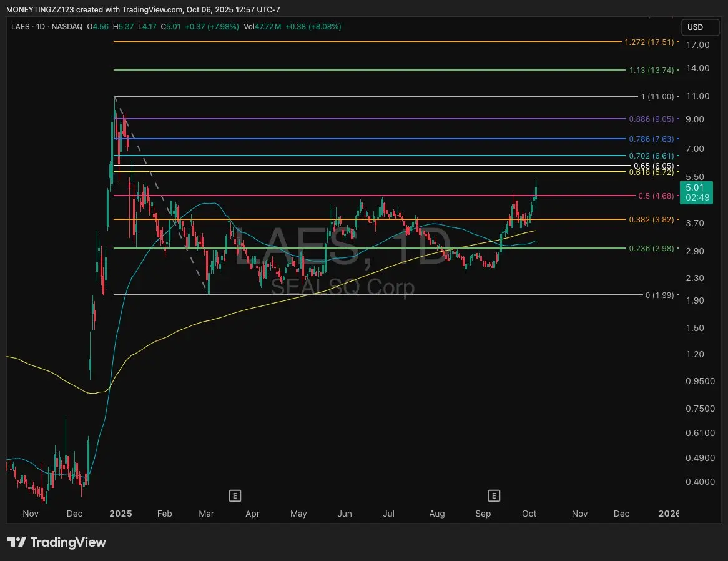Click the 2025 label on the time axis
Image resolution: width=728 pixels, height=561 pixels.
click(x=120, y=514)
